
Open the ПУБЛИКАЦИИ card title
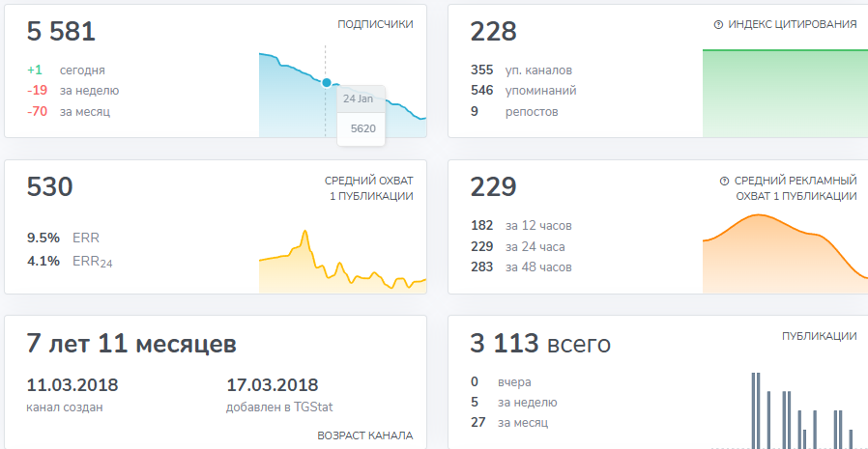[820, 336]
